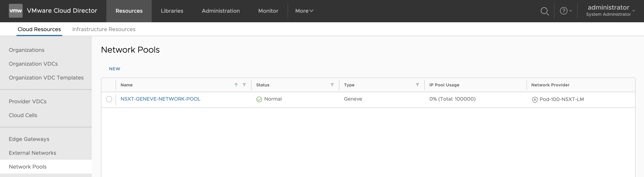Select Provider VDCs in the sidebar
This screenshot has width=644, height=177.
(x=27, y=102)
